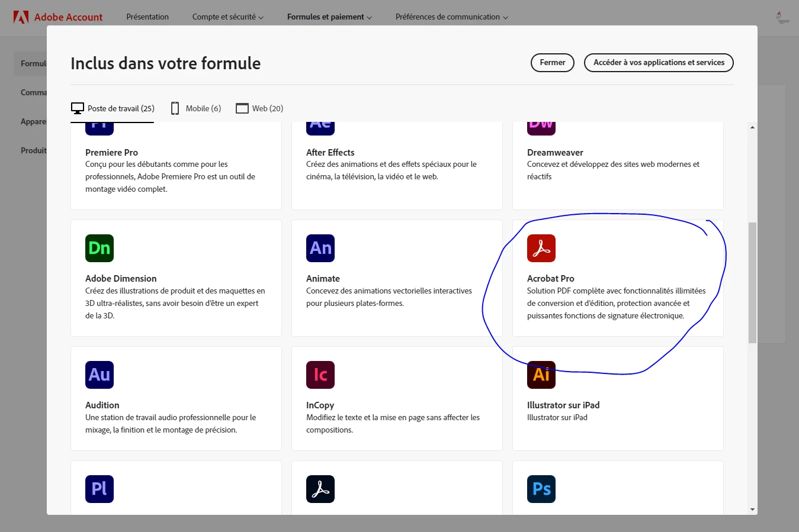Click the Illustrator sur iPad icon
Screen dimensions: 799x532
[541, 375]
